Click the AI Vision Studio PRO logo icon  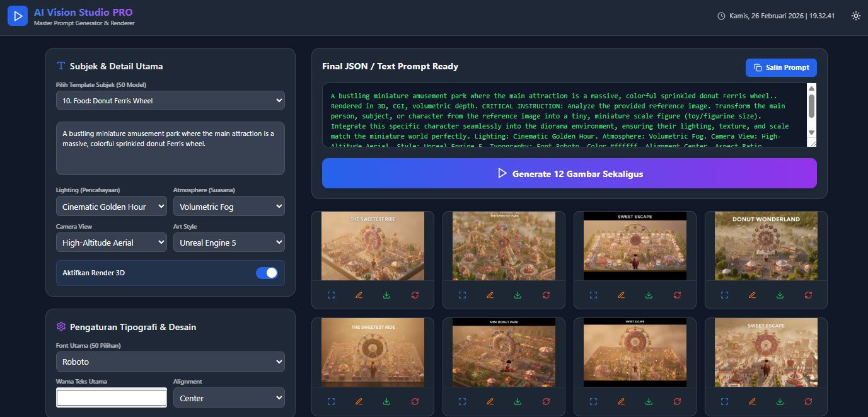coord(18,15)
